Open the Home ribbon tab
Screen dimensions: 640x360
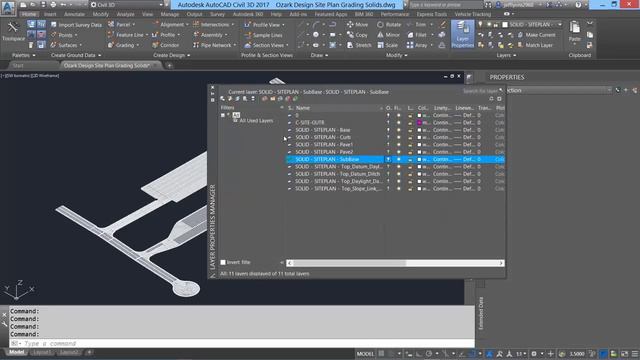click(x=29, y=14)
